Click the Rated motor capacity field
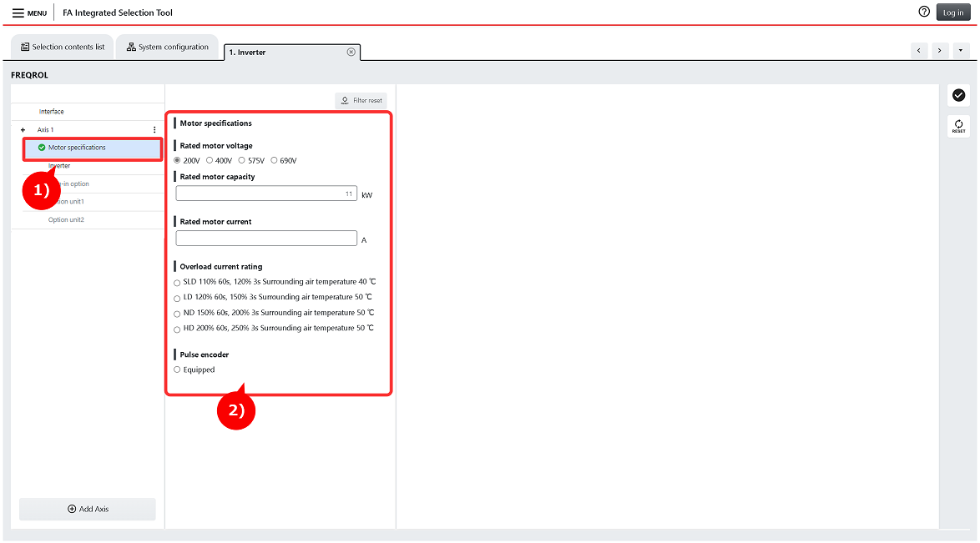Screen dimensions: 980x543 point(266,194)
